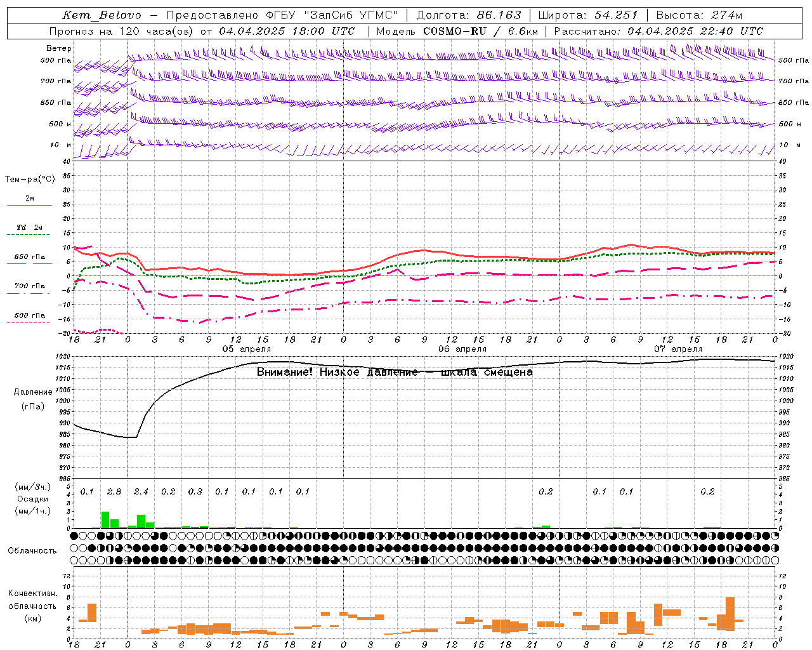Click the solid line sample under 2м legend

coord(30,206)
